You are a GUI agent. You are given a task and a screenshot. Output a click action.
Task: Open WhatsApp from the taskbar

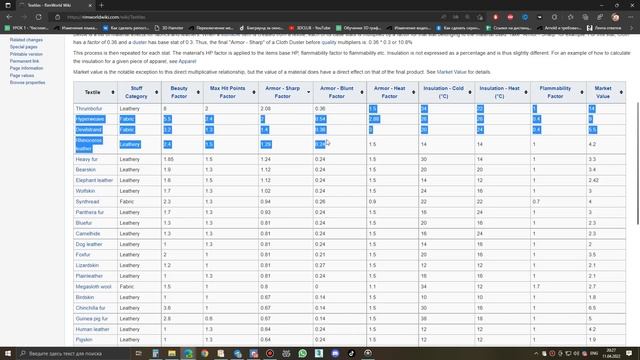302,353
